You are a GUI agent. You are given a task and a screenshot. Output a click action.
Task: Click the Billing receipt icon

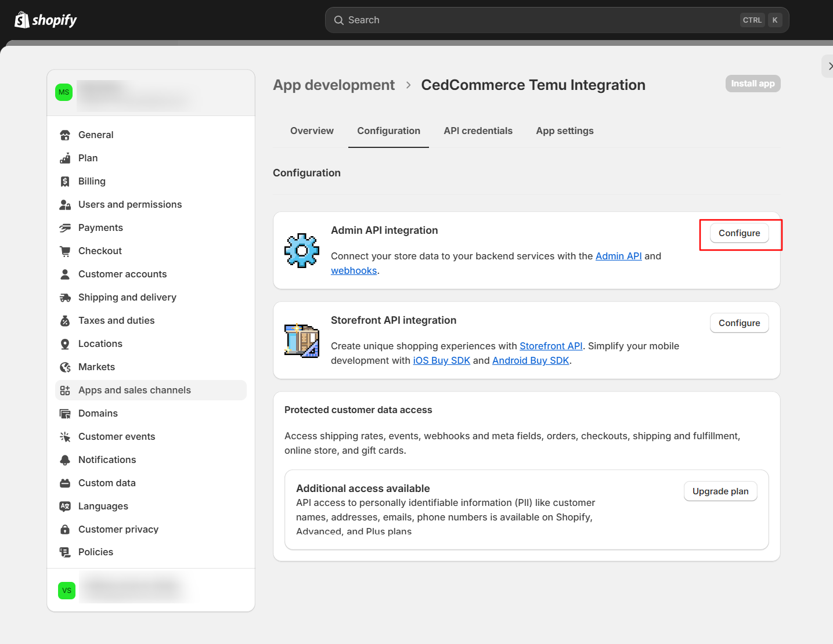coord(65,182)
